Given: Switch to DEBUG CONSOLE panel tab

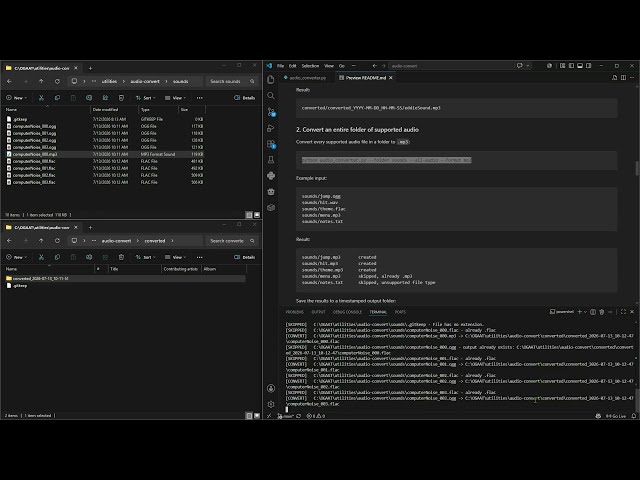Looking at the screenshot, I should tap(347, 312).
